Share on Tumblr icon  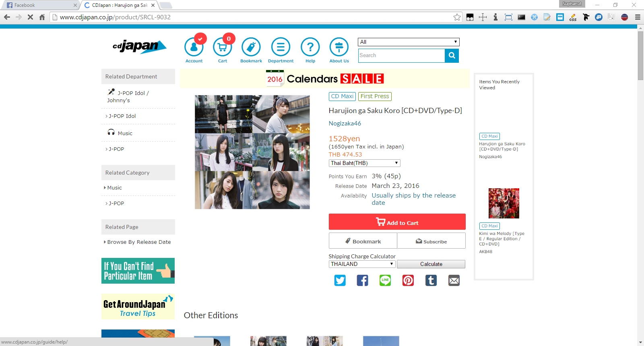click(431, 280)
